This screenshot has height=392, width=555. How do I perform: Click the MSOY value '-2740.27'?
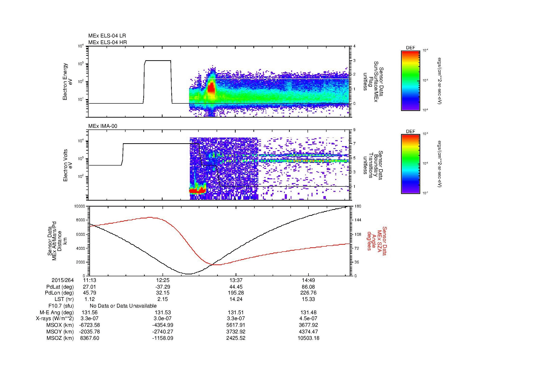click(163, 332)
